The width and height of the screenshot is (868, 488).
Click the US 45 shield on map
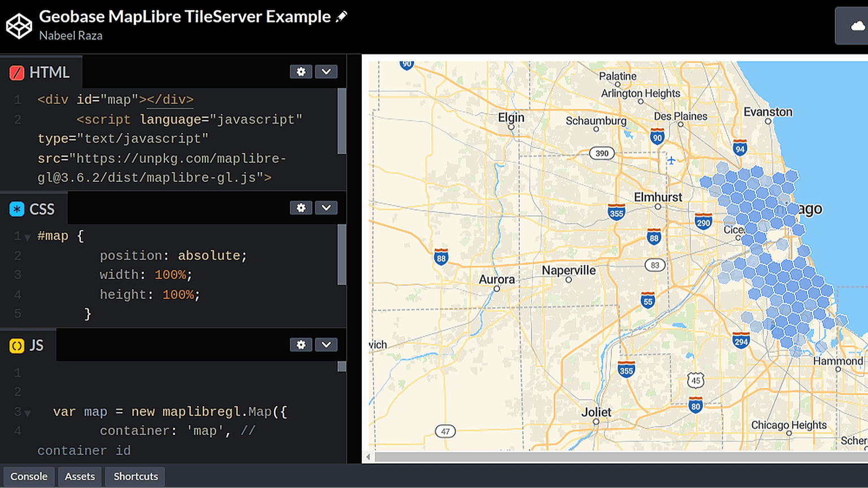[696, 380]
